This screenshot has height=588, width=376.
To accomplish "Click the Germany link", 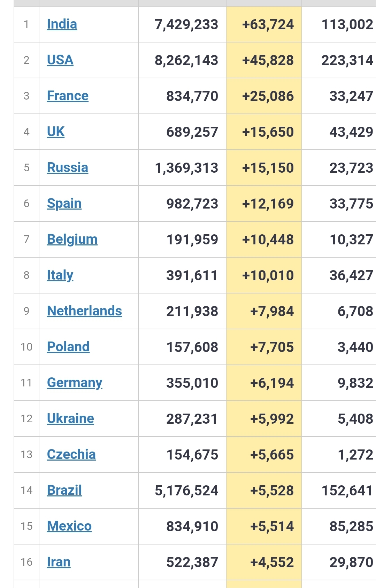I will pos(75,383).
